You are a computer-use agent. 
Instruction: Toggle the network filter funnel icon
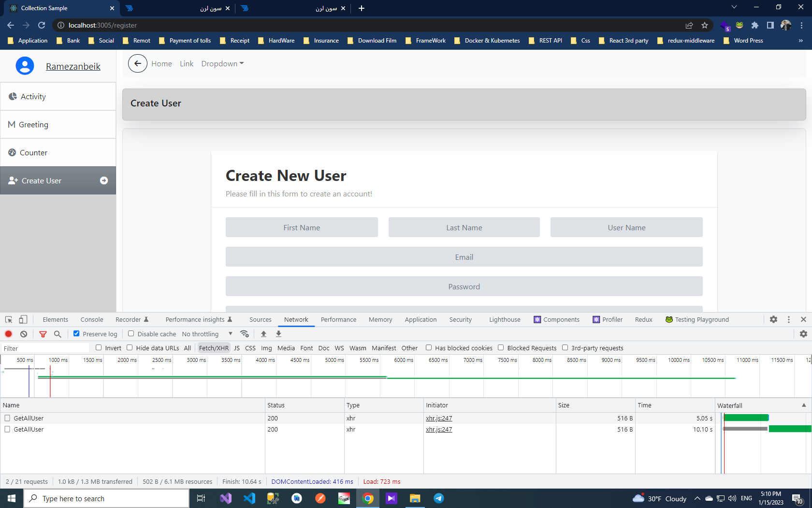pos(43,334)
